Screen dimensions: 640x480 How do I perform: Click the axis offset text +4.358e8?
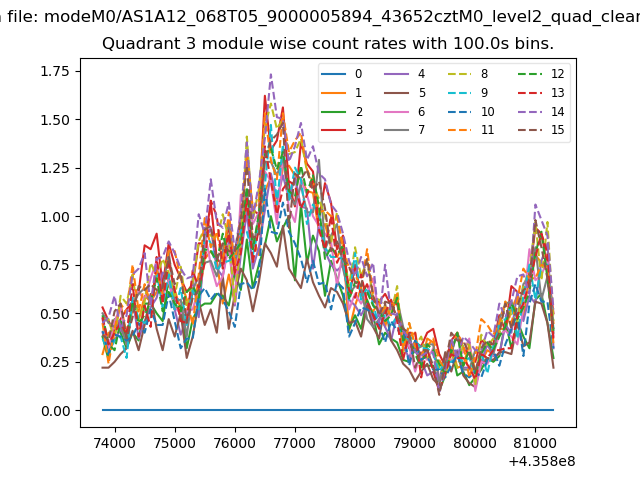pos(542,461)
